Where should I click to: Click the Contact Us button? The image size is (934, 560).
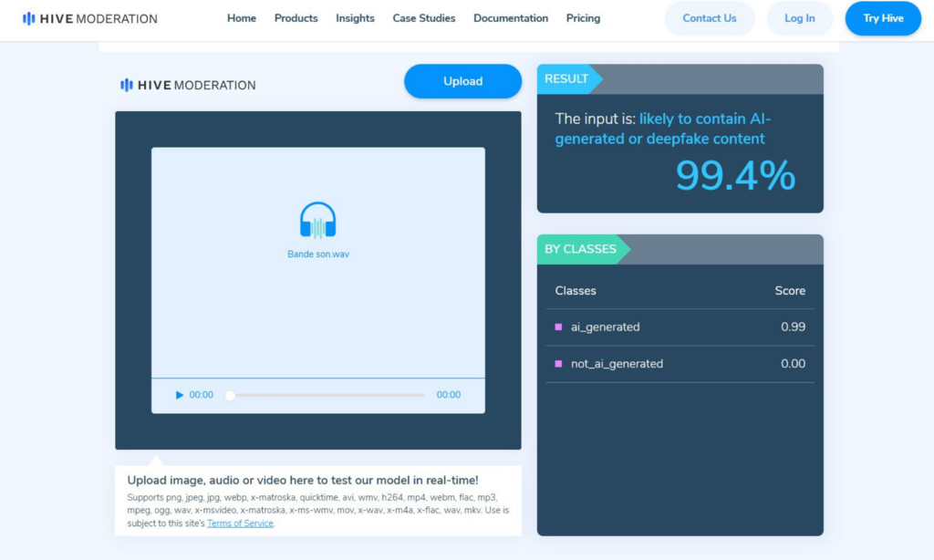pos(710,18)
